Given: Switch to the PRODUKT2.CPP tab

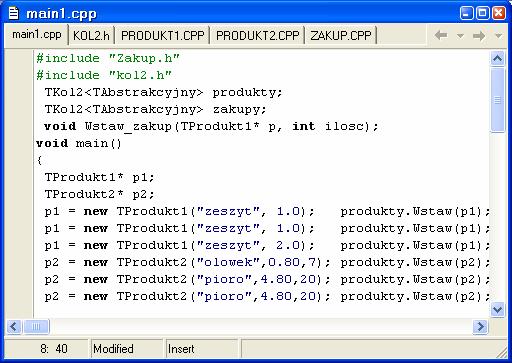Looking at the screenshot, I should click(257, 35).
